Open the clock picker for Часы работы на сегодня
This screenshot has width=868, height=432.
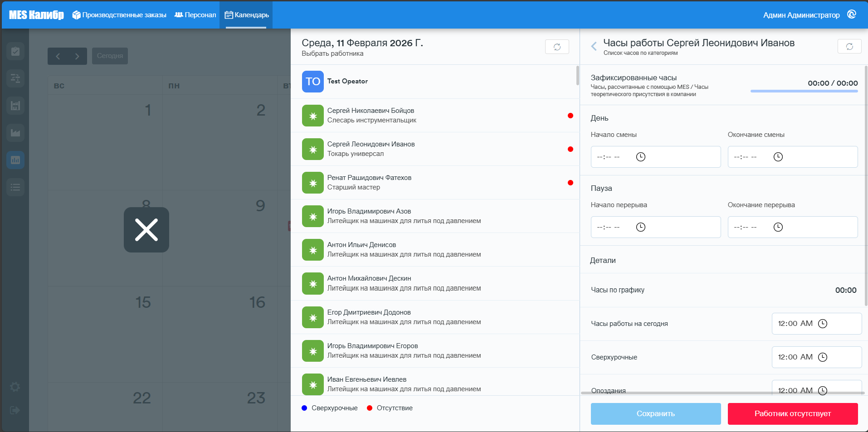pos(823,324)
